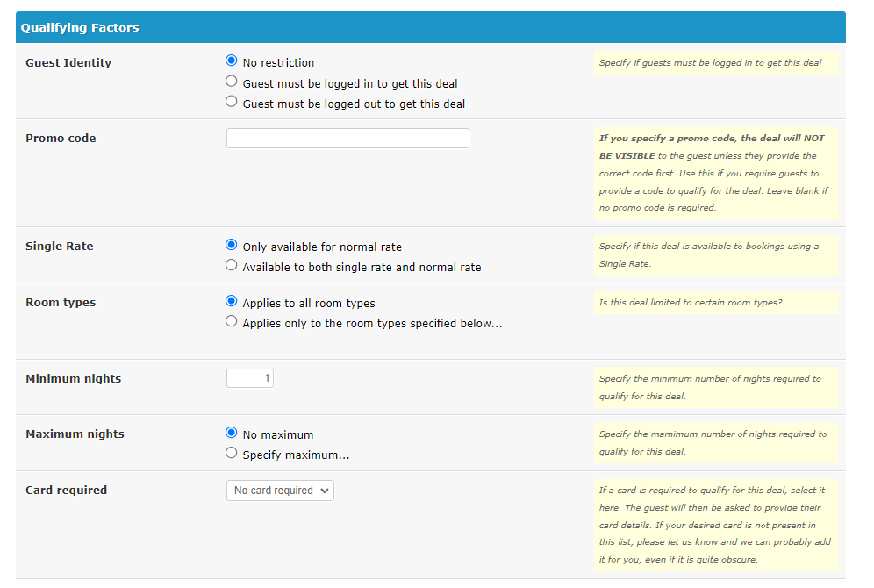Viewport: 874px width, 588px height.
Task: Select Only available for normal rate
Action: click(x=232, y=245)
